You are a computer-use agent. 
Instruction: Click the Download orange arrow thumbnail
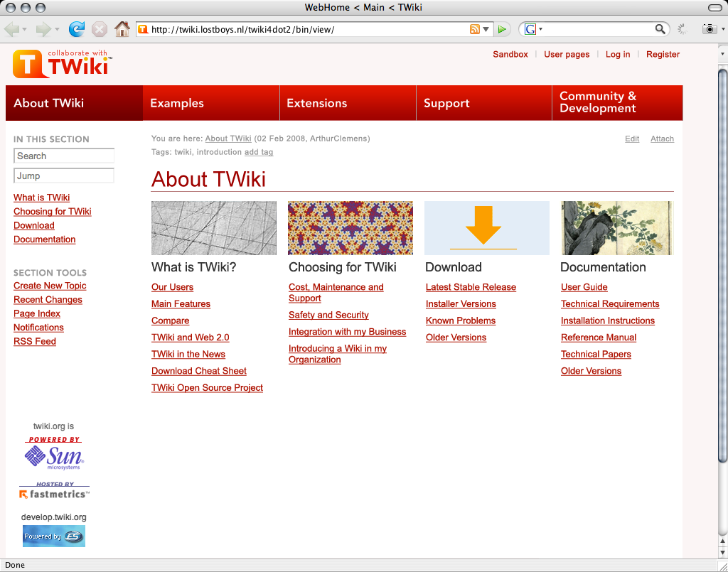tap(486, 228)
